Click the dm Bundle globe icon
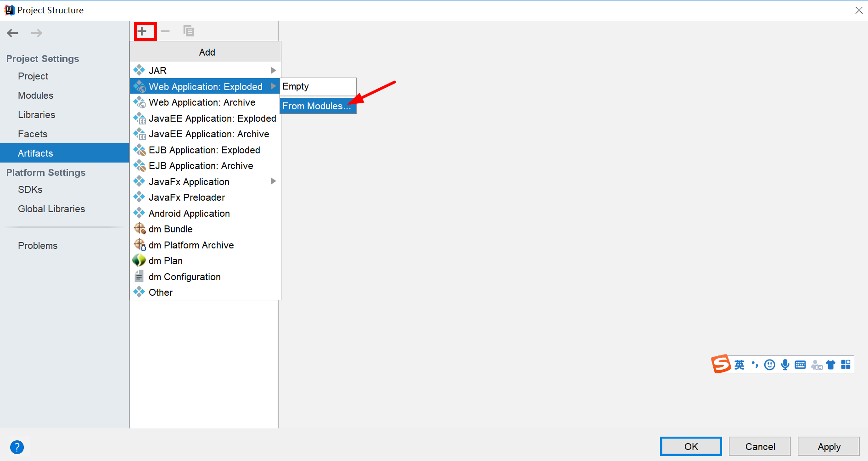The image size is (868, 461). point(140,229)
